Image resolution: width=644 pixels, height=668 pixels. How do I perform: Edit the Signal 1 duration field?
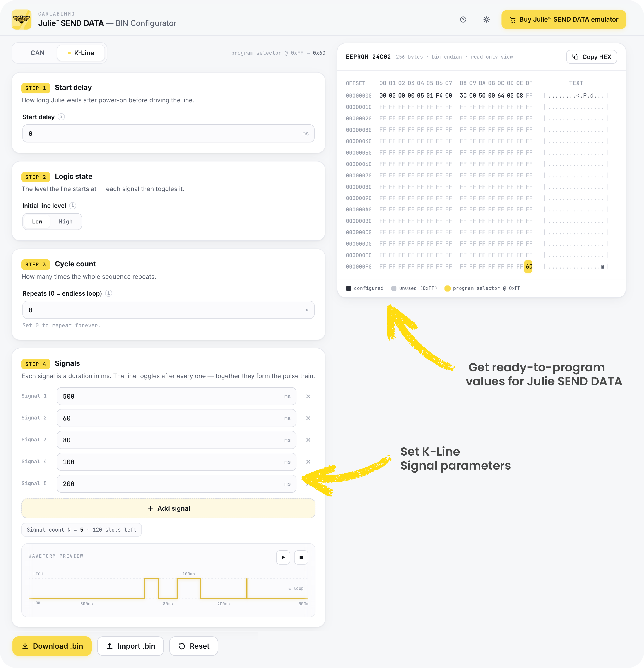(x=176, y=396)
